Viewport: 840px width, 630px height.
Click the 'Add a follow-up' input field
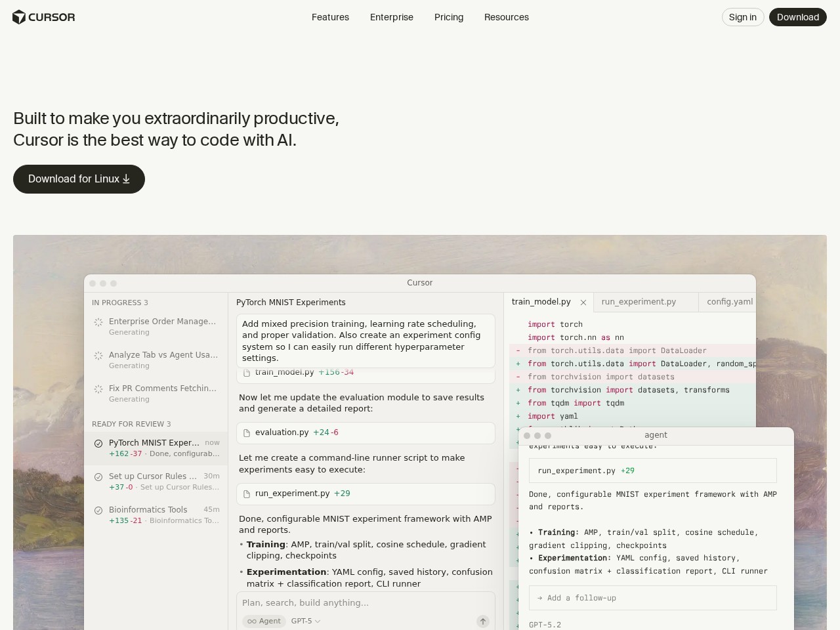coord(652,598)
